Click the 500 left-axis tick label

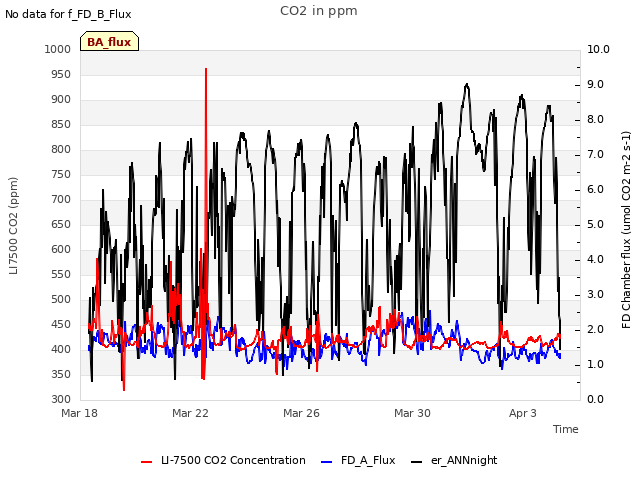(61, 300)
